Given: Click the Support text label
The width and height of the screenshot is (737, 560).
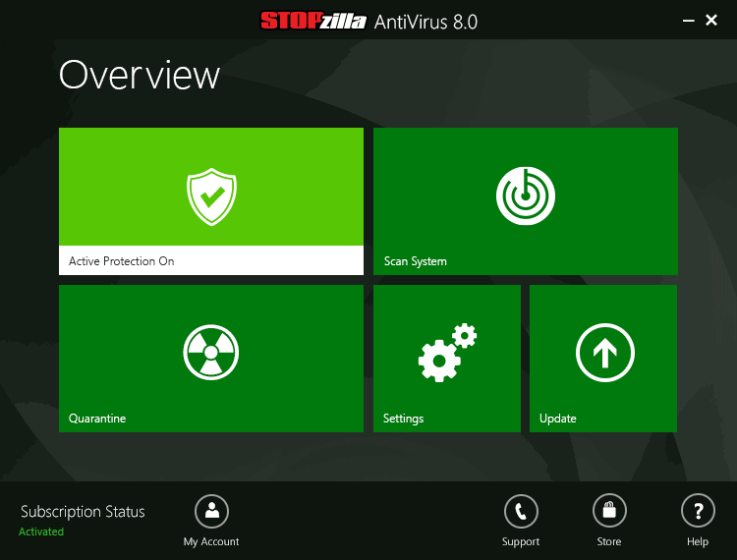Looking at the screenshot, I should pos(520,541).
